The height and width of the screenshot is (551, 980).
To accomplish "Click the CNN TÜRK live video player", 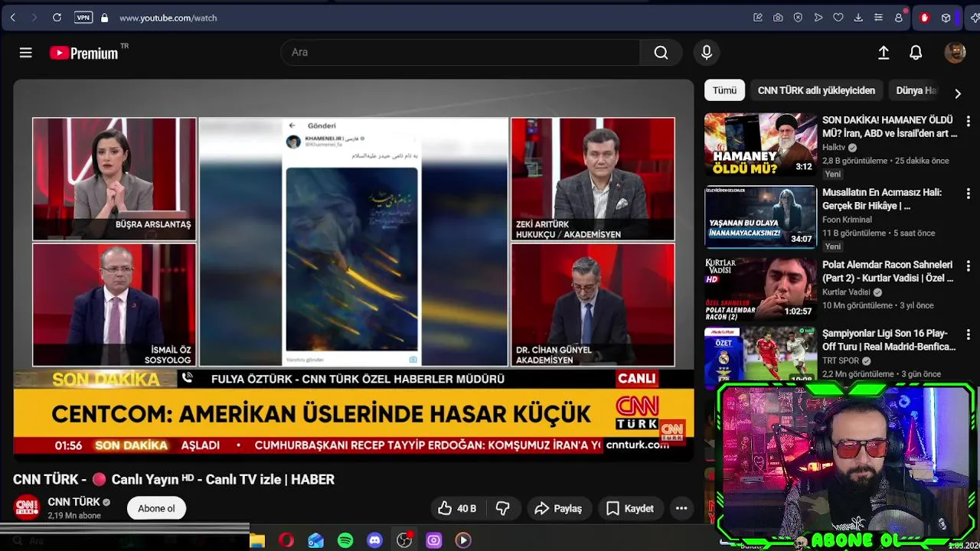I will click(353, 270).
